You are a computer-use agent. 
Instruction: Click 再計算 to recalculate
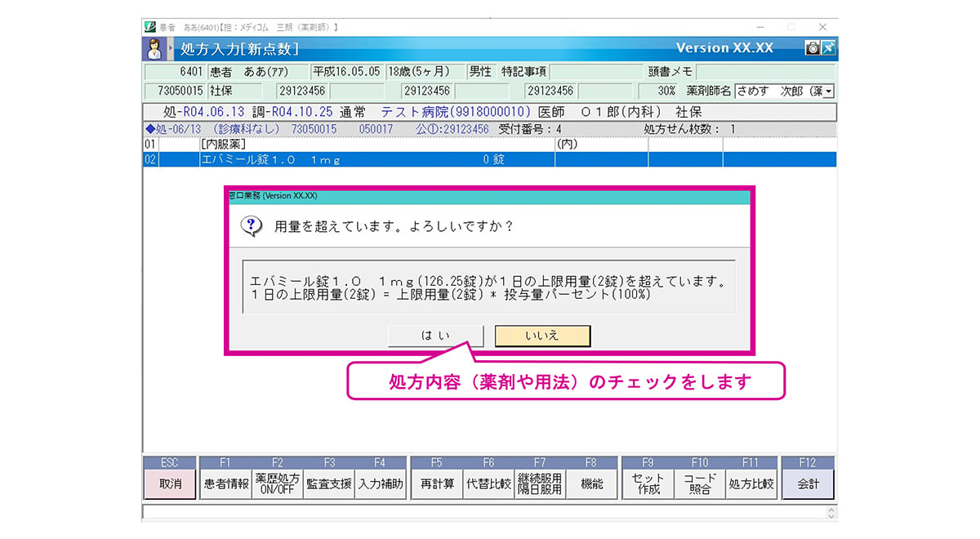click(x=436, y=484)
